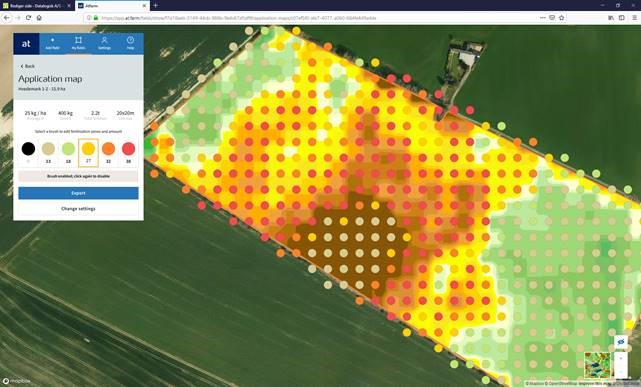Open the Help icon

pos(130,43)
